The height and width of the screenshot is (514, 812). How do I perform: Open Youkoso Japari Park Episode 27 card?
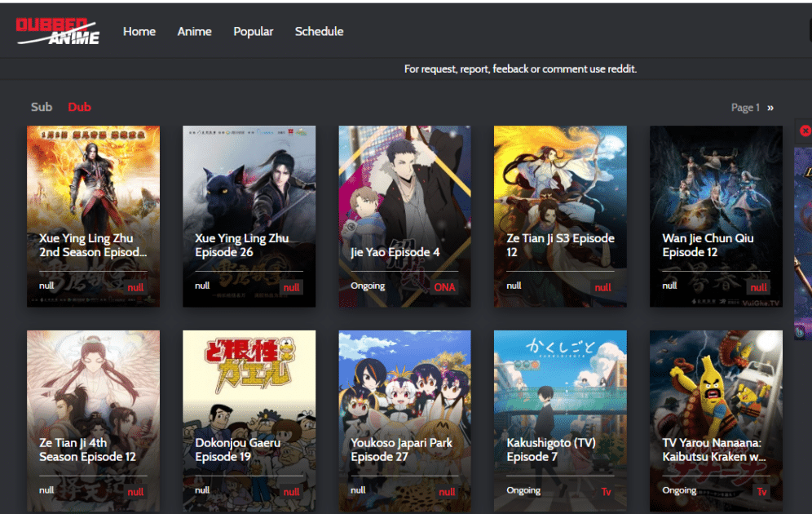coord(405,421)
